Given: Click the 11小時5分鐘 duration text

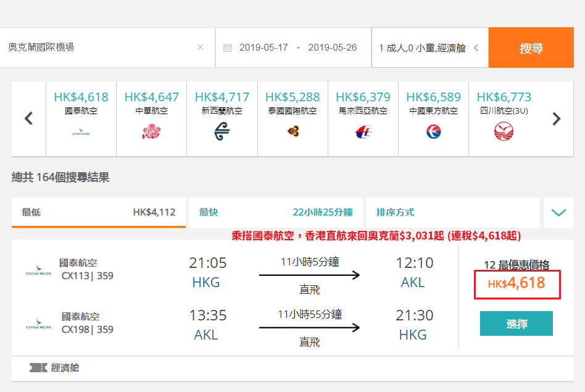Looking at the screenshot, I should (x=310, y=262).
